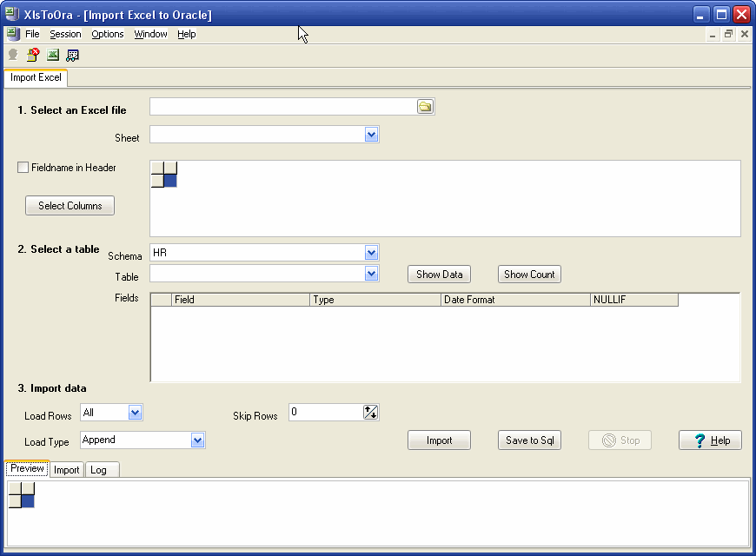Viewport: 756px width, 556px height.
Task: Open the Session menu
Action: click(x=65, y=34)
